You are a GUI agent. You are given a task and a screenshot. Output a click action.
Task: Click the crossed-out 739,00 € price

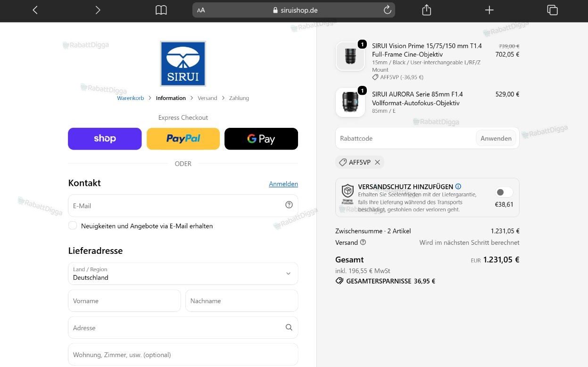pyautogui.click(x=509, y=46)
